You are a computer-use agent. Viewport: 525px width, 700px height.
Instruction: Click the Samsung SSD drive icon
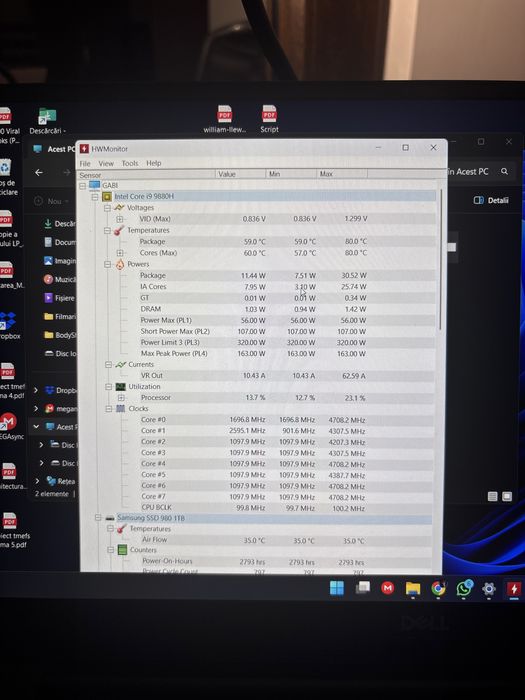tap(110, 518)
